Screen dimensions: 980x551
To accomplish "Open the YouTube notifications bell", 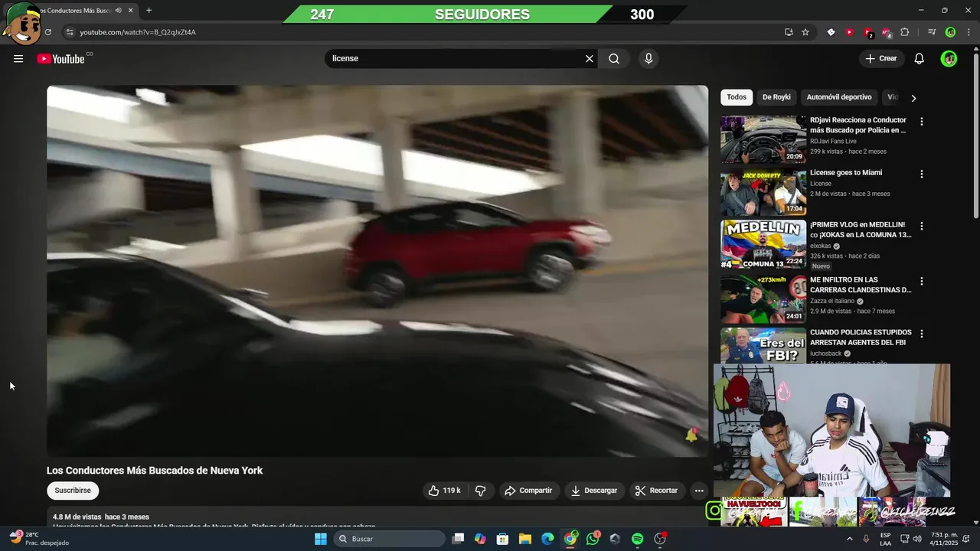I will [920, 59].
